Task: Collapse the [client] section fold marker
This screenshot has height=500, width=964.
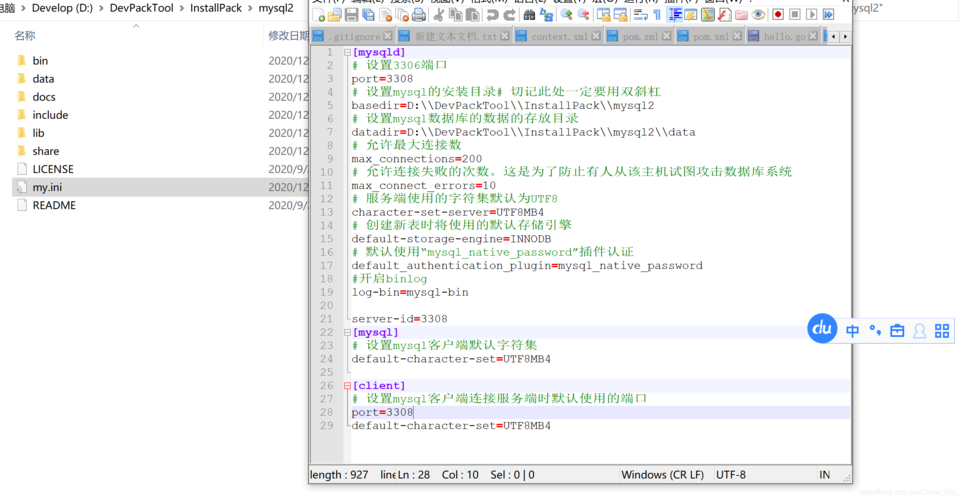Action: 347,386
